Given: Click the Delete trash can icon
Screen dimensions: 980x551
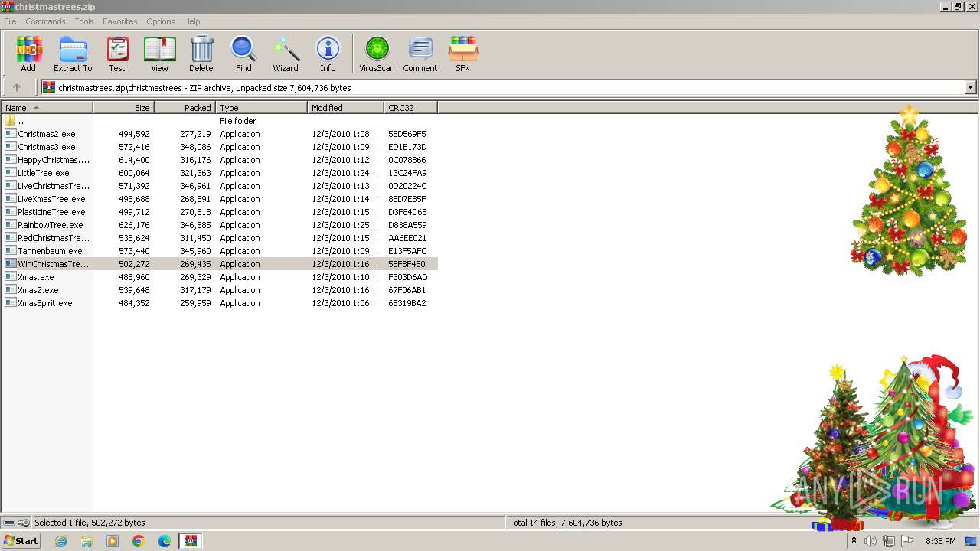Looking at the screenshot, I should click(201, 54).
